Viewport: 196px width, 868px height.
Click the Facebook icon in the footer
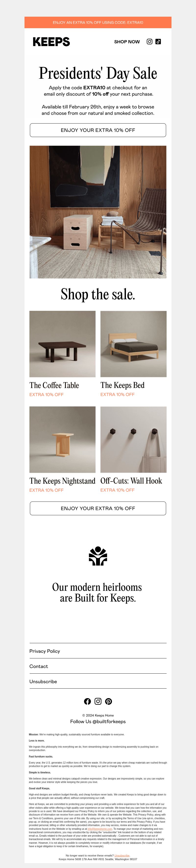point(87,701)
